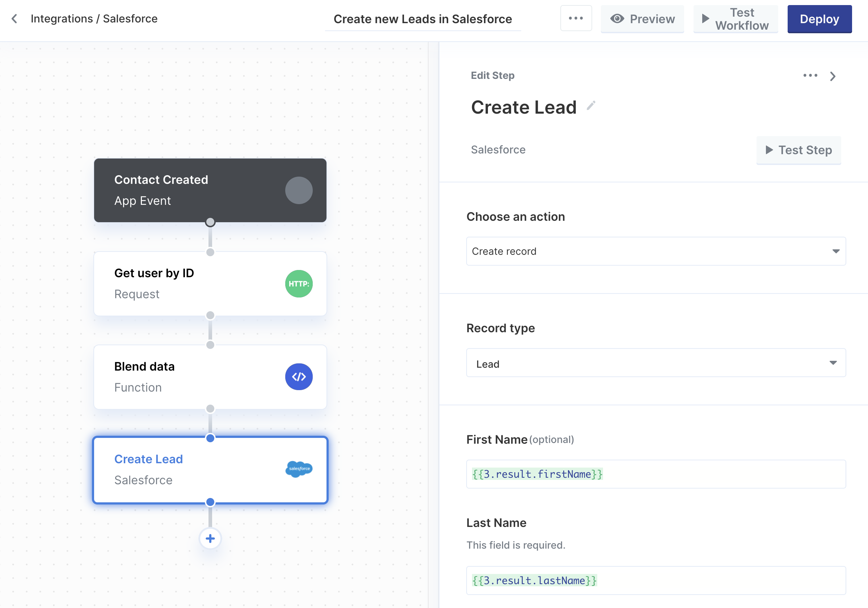Viewport: 868px width, 608px height.
Task: Click the 'Create Lead' panel heading
Action: pos(524,107)
